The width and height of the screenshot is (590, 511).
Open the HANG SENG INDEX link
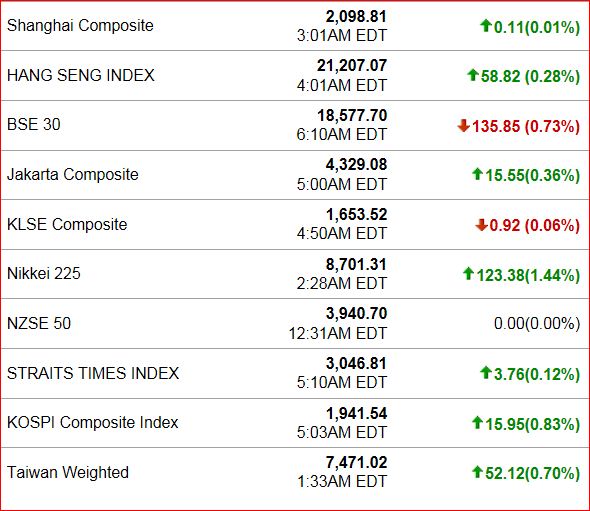click(x=81, y=75)
